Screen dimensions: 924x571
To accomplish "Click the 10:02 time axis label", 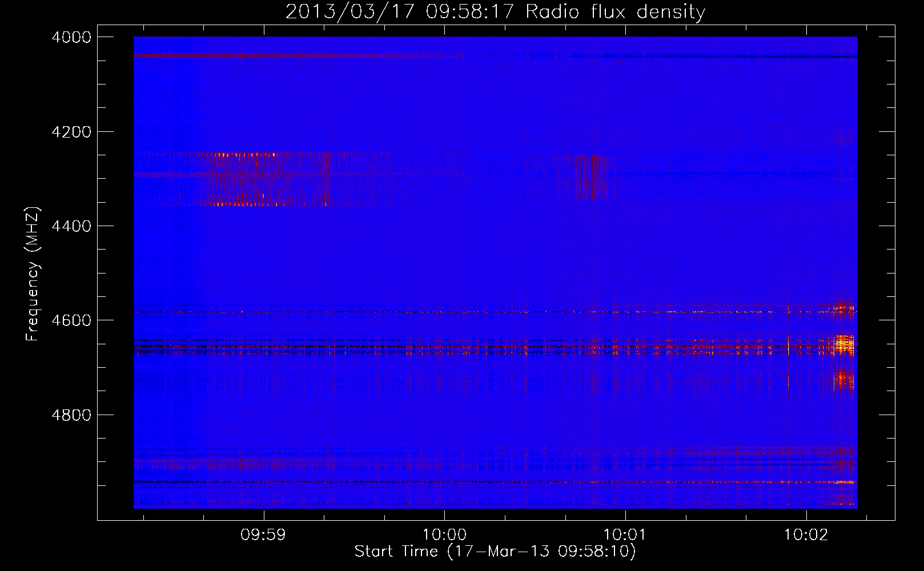I will pos(806,535).
